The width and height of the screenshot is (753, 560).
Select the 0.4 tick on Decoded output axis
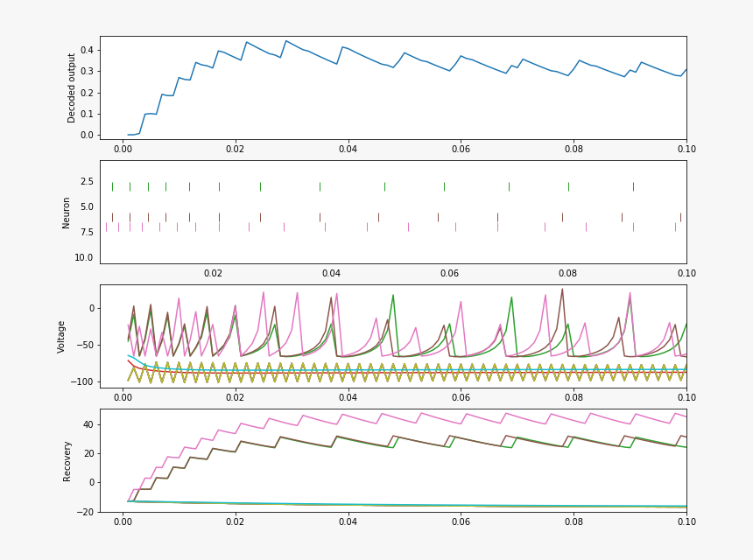(87, 50)
